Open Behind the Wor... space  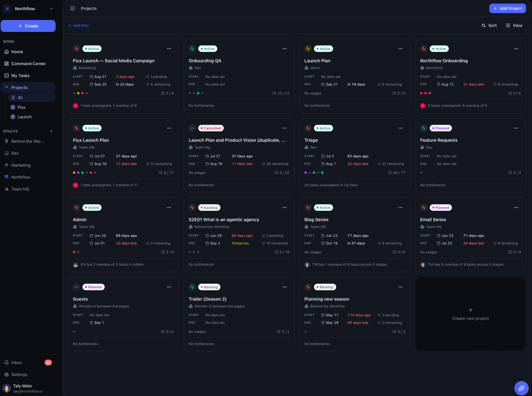click(28, 141)
